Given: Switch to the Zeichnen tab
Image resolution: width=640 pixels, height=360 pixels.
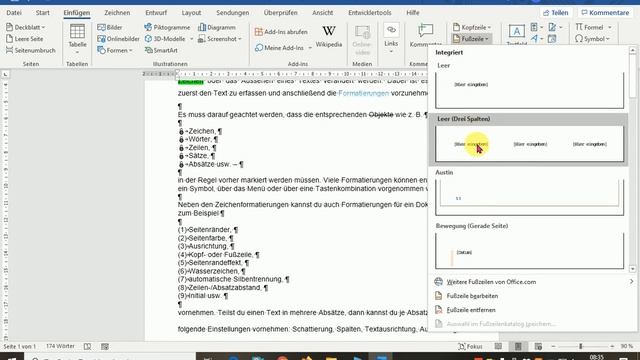Looking at the screenshot, I should pyautogui.click(x=117, y=13).
